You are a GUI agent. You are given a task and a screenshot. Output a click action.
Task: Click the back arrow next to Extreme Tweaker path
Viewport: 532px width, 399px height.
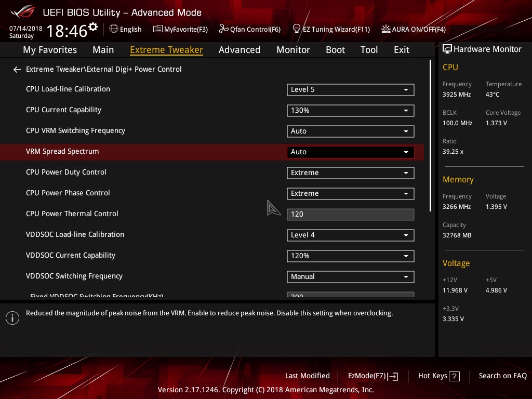coord(17,70)
